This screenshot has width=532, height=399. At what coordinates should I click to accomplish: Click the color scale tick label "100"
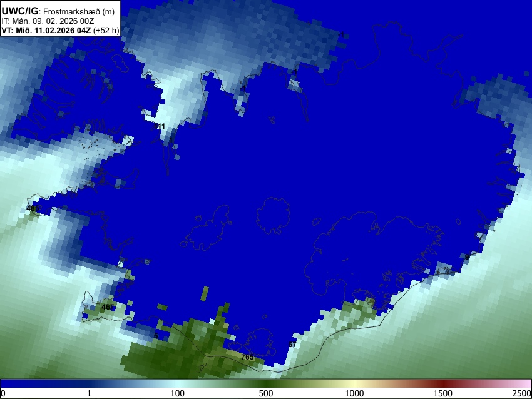[x=178, y=393]
